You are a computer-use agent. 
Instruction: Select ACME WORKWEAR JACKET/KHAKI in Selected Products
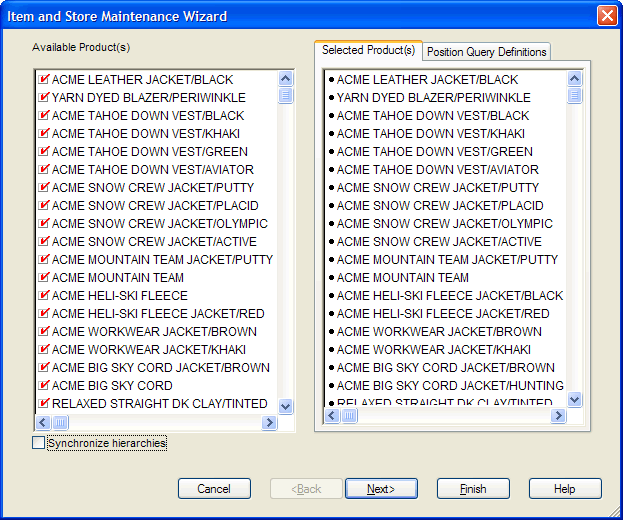coord(434,350)
